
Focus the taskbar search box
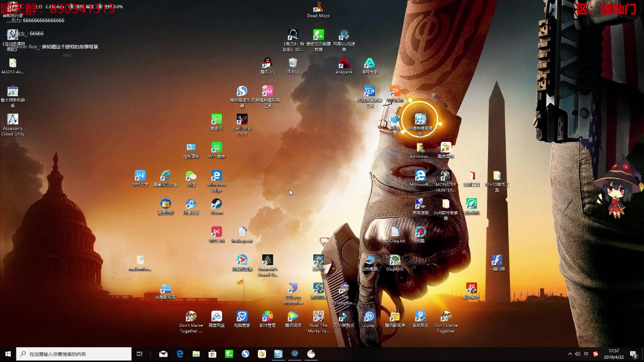74,354
